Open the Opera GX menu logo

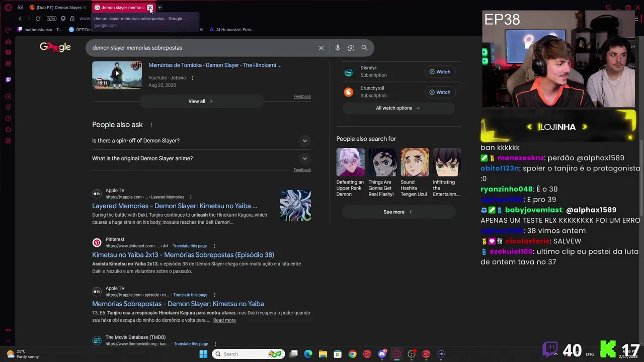pos(8,8)
